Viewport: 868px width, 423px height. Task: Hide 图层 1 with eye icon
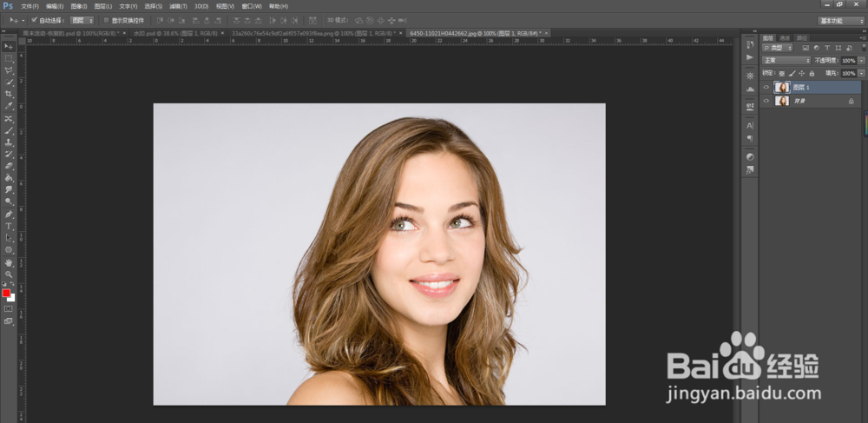click(x=766, y=87)
